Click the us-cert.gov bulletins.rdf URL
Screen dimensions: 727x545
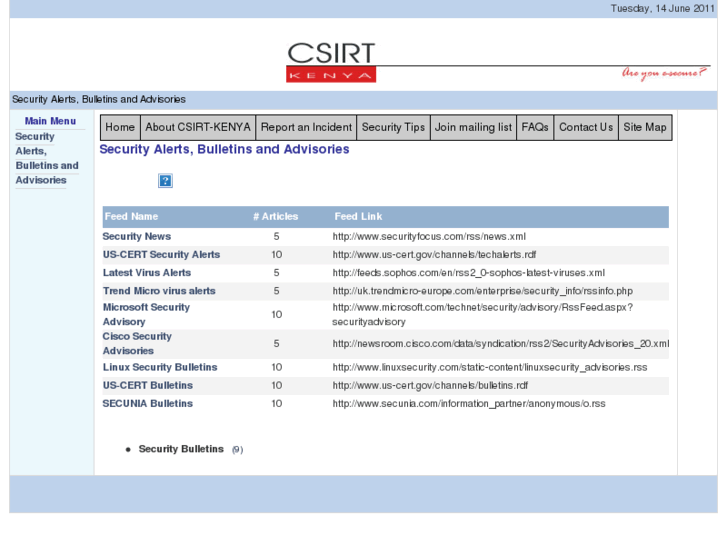(x=430, y=385)
